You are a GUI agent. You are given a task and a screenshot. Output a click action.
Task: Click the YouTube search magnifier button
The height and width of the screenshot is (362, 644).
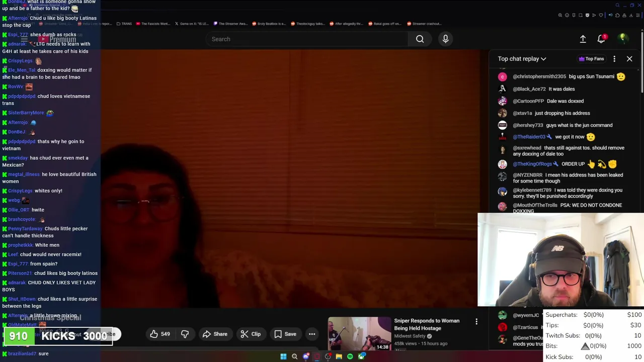420,39
